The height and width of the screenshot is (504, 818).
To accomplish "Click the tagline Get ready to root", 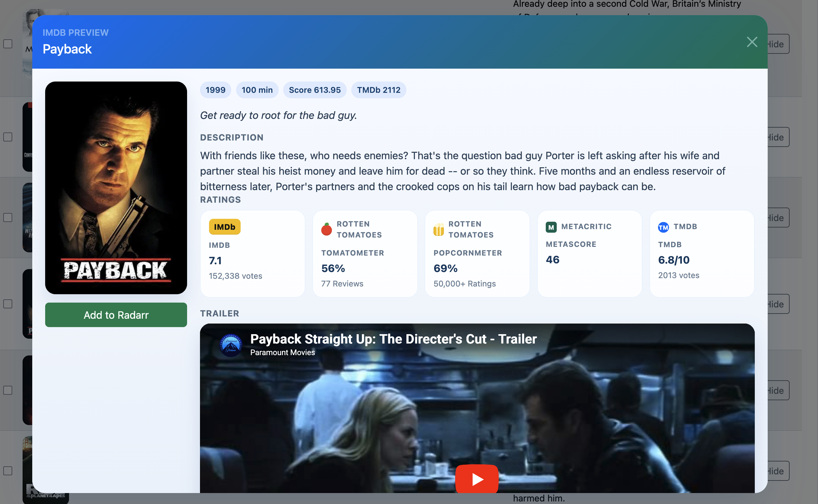I will point(279,115).
